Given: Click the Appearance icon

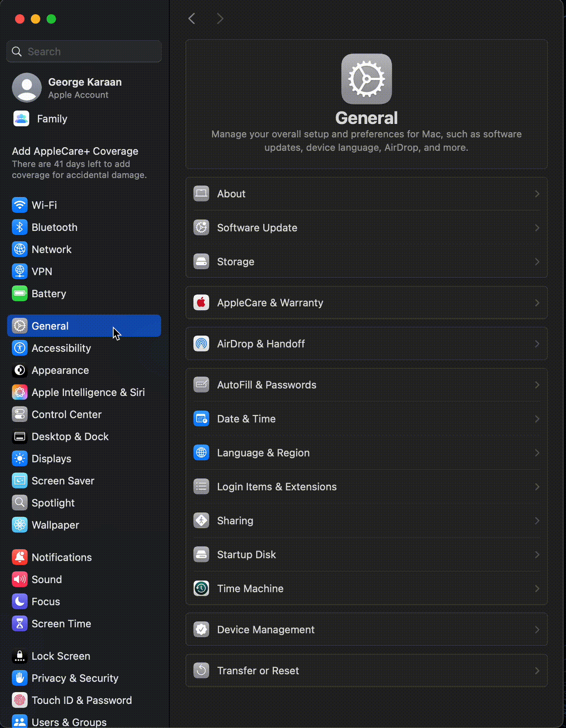Looking at the screenshot, I should [19, 370].
